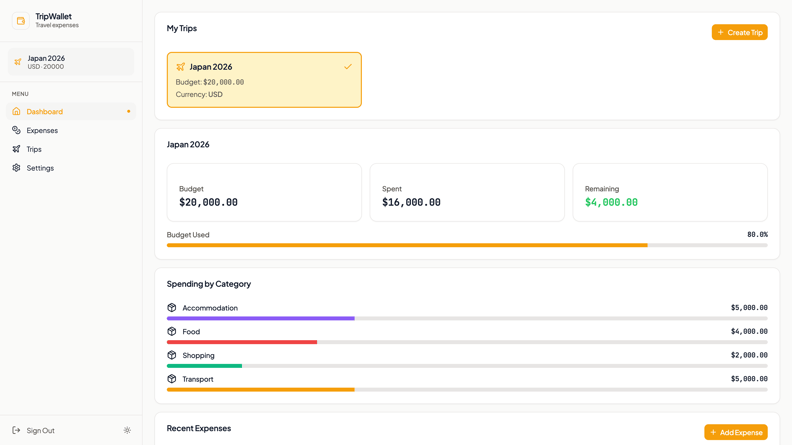
Task: Click the Remaining $4,000.00 summary card
Action: tap(670, 192)
